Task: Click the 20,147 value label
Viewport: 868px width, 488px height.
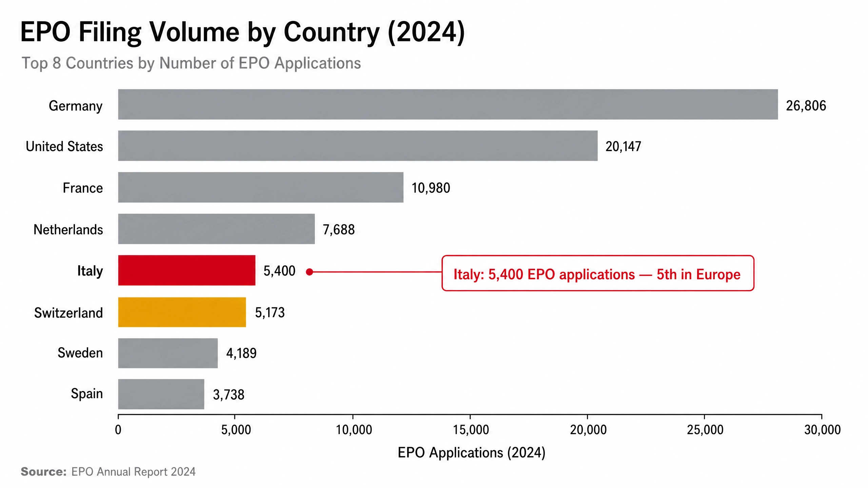Action: 623,147
